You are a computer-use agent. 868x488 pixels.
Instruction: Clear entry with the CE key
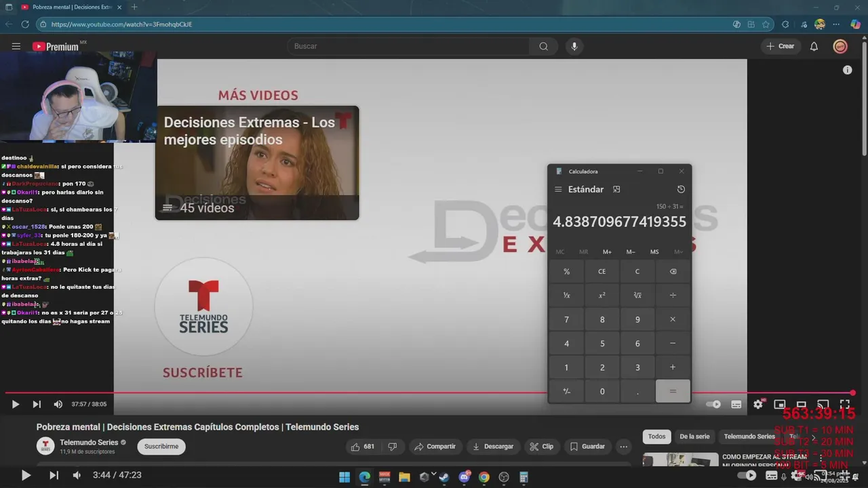point(601,271)
